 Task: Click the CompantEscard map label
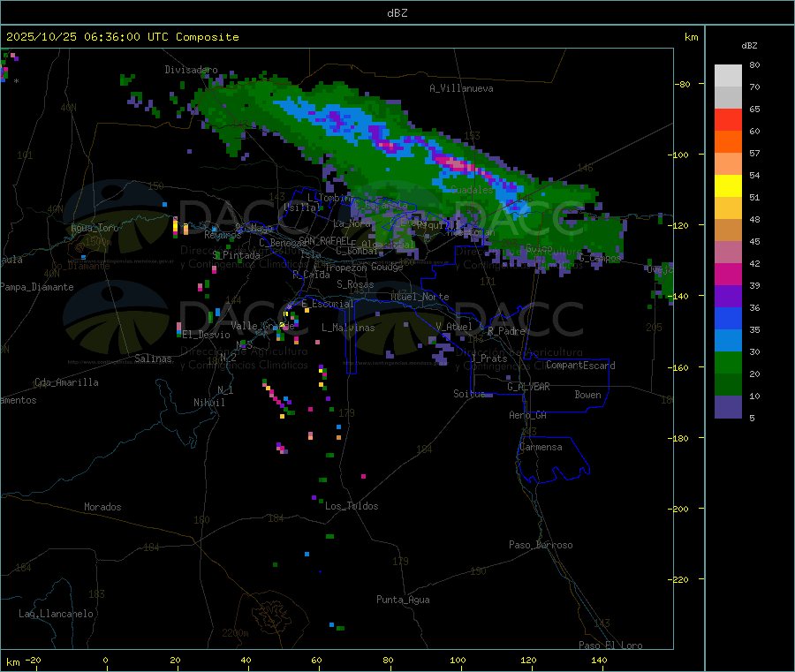tap(580, 366)
